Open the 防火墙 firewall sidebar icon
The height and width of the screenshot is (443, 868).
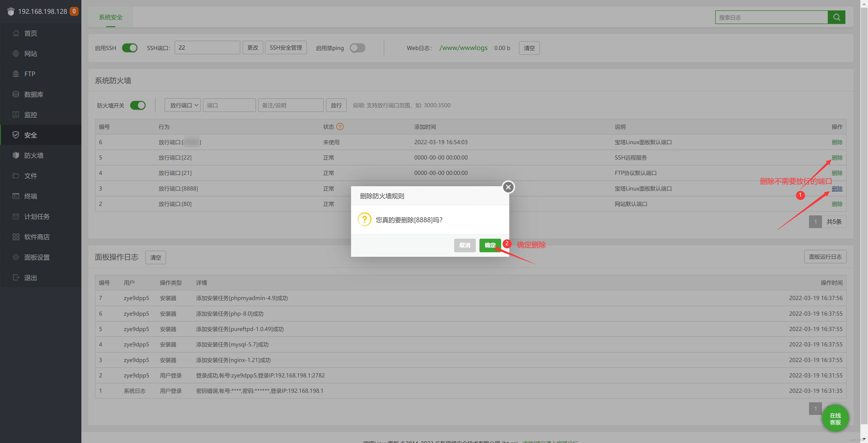pos(16,155)
